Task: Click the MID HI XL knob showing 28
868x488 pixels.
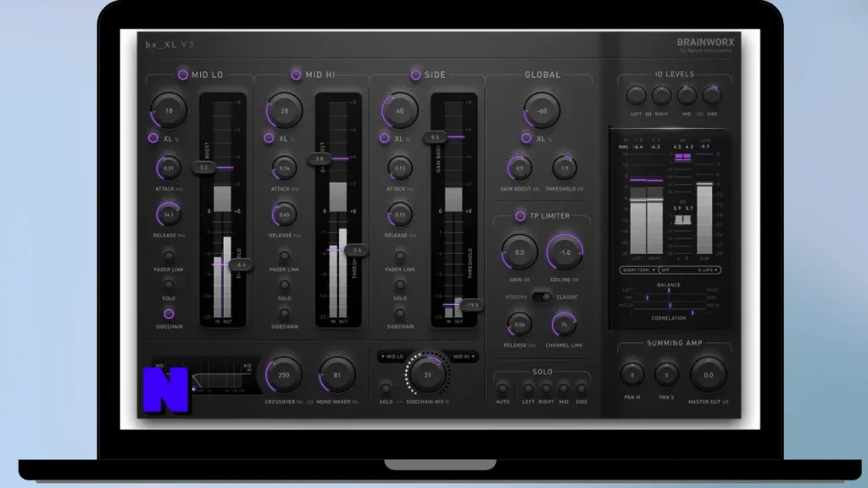Action: (285, 111)
